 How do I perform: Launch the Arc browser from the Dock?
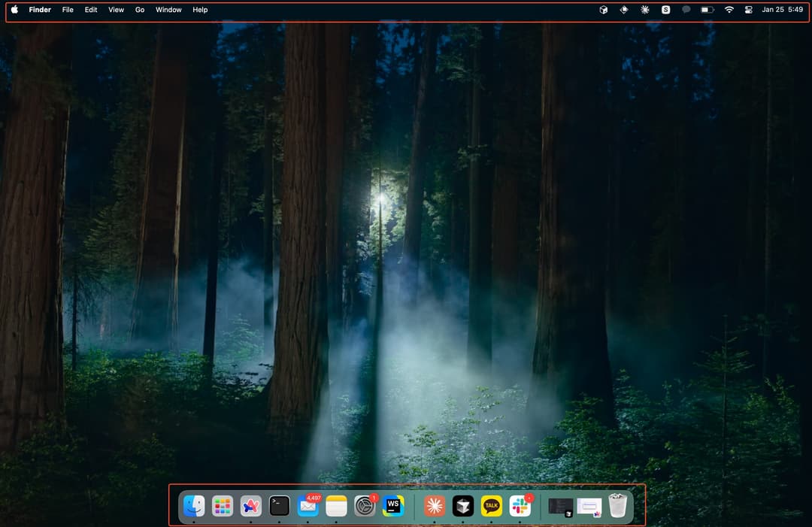pos(251,506)
